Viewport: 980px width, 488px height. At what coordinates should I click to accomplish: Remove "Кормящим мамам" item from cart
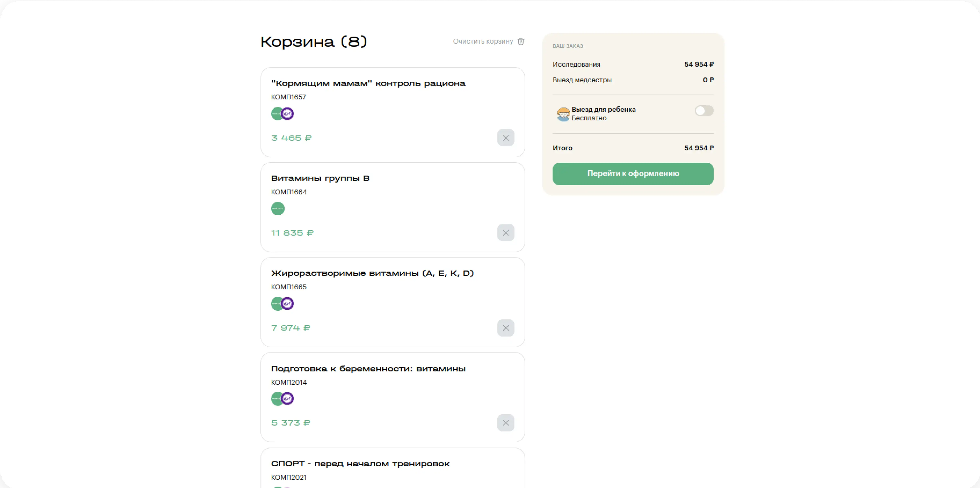coord(506,138)
